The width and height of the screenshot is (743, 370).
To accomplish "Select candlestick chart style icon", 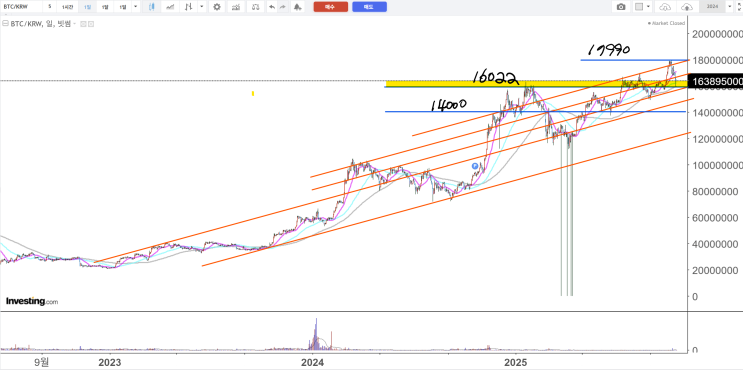I will click(x=152, y=7).
